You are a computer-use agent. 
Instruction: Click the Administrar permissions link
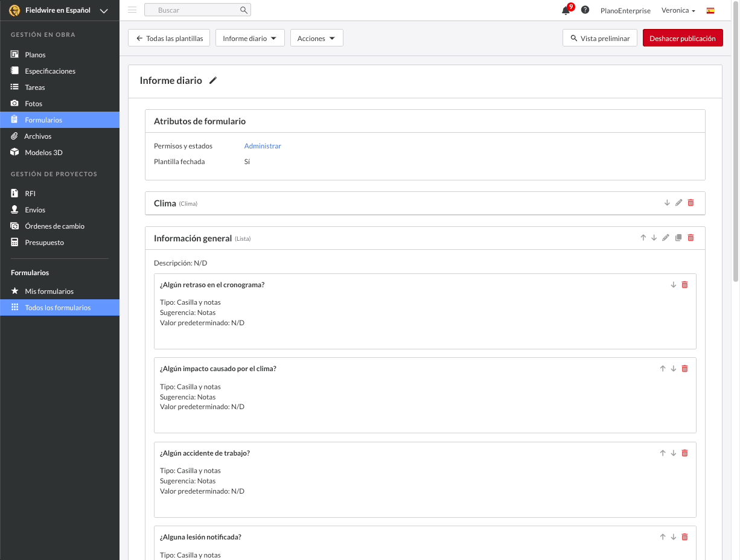263,146
